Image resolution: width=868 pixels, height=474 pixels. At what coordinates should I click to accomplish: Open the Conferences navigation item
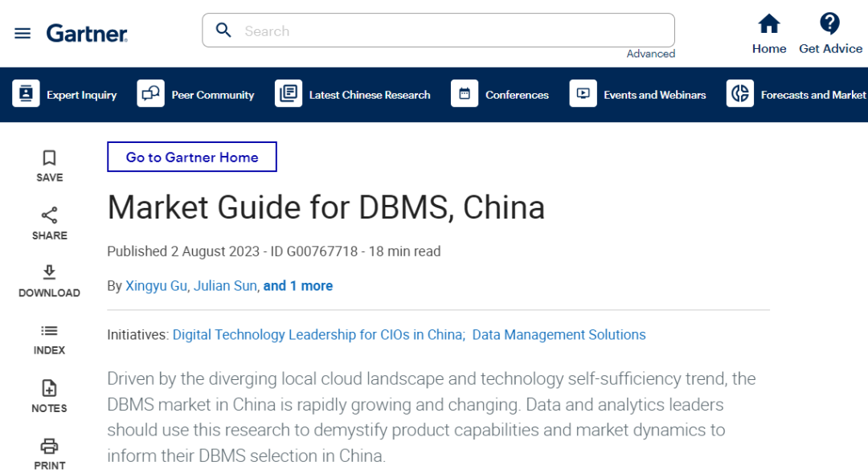click(500, 95)
